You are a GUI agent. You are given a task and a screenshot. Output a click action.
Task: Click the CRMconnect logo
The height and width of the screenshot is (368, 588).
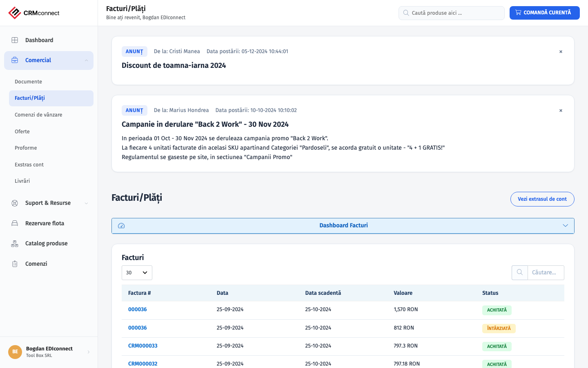click(34, 13)
